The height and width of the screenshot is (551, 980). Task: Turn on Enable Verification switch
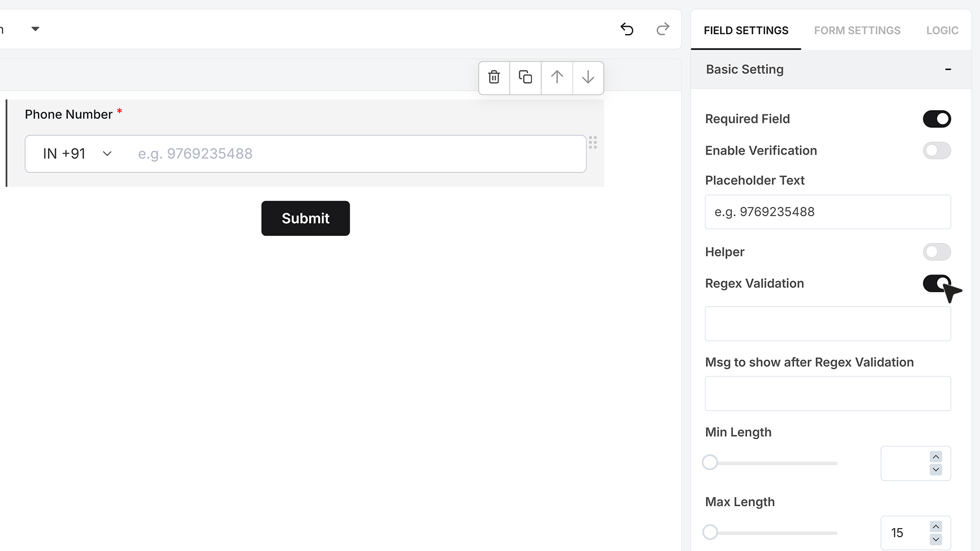point(937,151)
